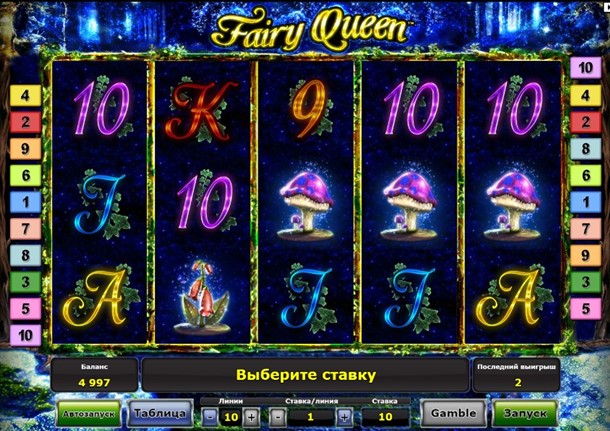Open the Gamble feature

click(454, 413)
